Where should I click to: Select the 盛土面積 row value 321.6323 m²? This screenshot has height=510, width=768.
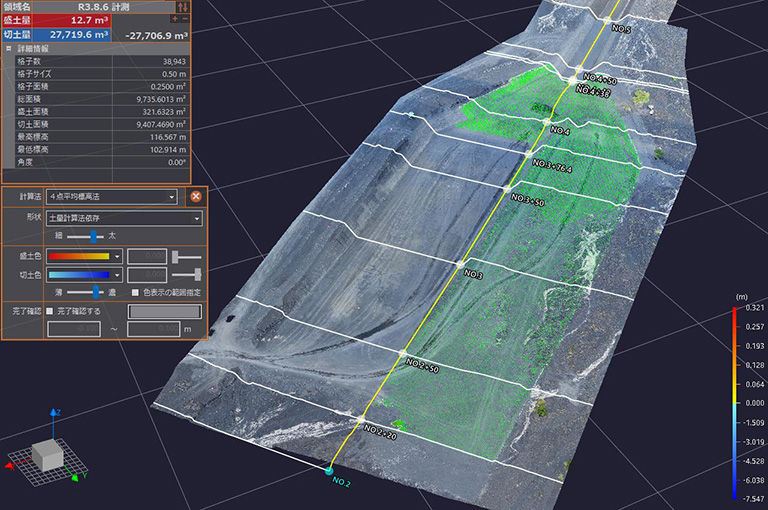pyautogui.click(x=164, y=112)
